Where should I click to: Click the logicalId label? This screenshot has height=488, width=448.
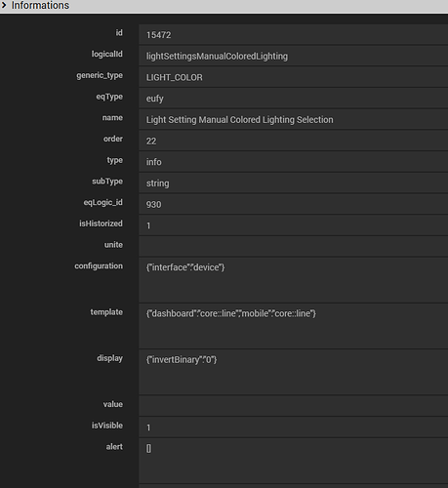coord(107,54)
